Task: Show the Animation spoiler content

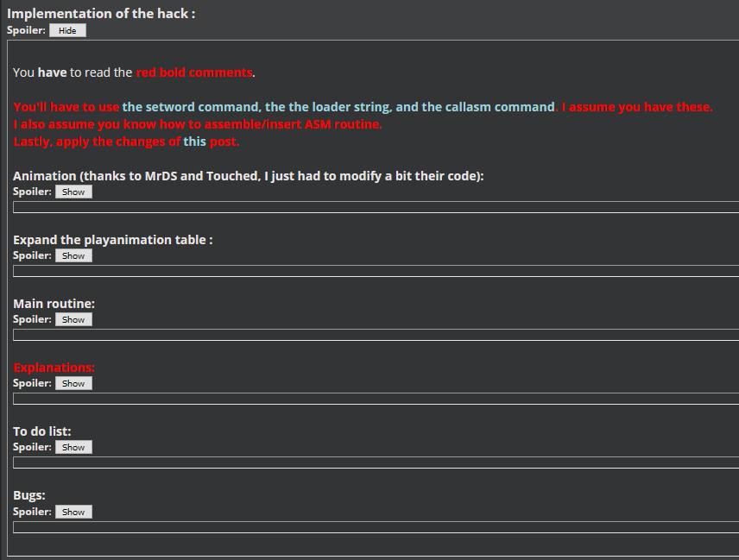Action: coord(73,192)
